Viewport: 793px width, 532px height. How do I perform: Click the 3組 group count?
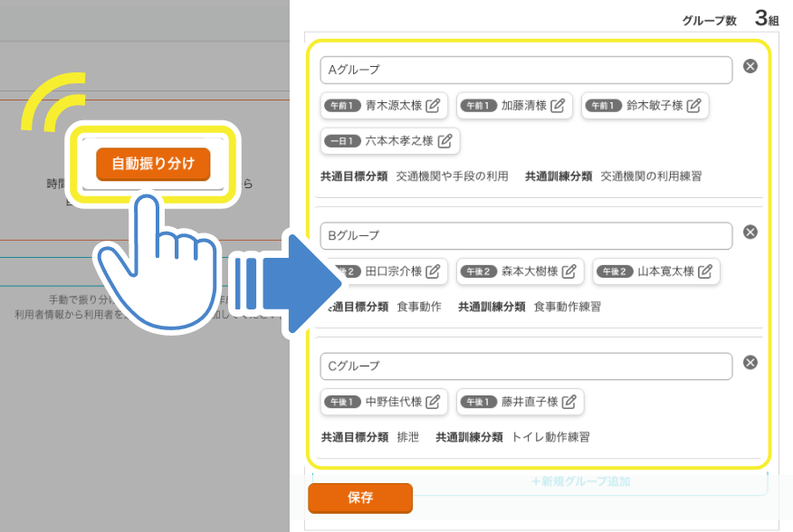click(x=767, y=18)
